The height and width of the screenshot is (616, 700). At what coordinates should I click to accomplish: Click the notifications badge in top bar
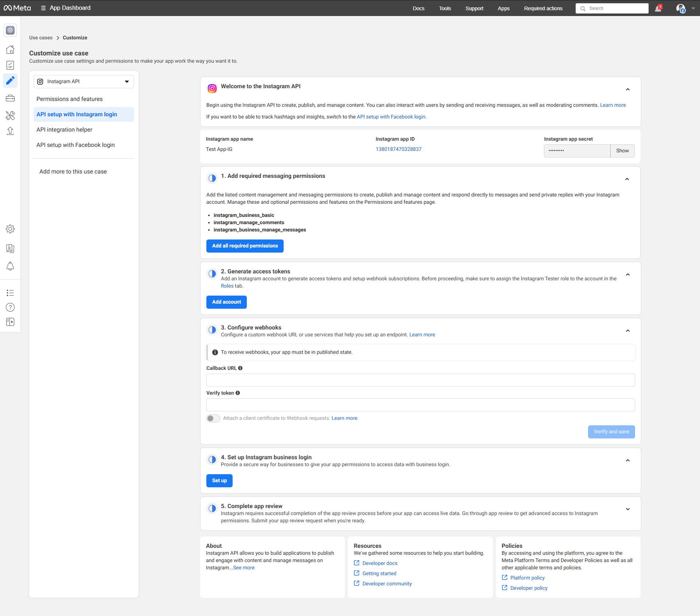pos(658,8)
